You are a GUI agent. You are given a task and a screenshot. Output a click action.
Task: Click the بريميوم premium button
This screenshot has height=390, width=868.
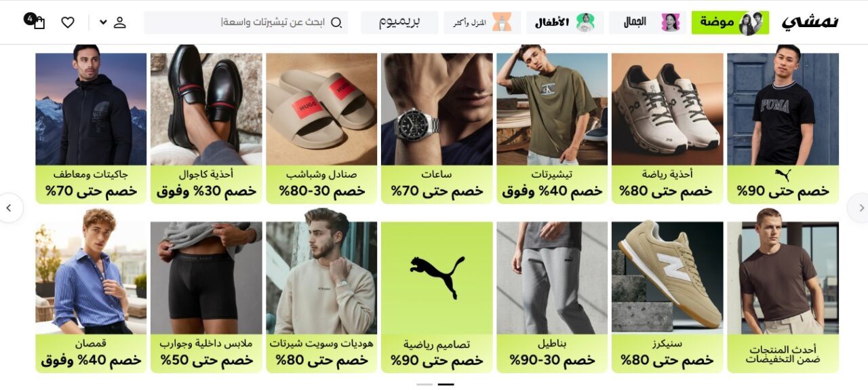(399, 22)
